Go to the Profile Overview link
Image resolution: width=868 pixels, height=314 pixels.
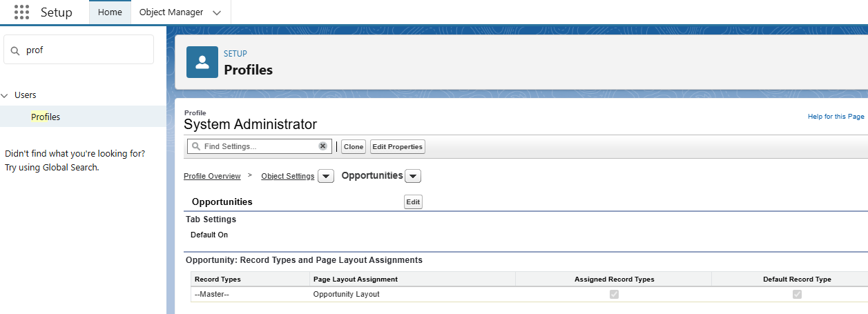(212, 176)
